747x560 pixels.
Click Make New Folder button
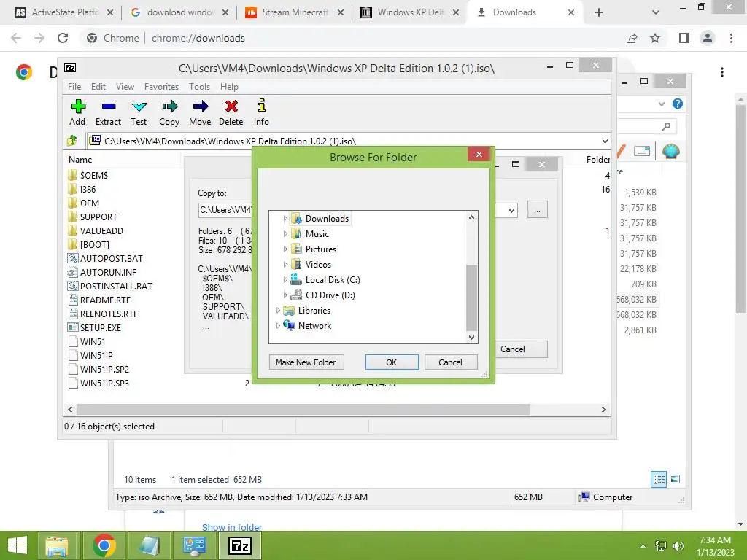(306, 362)
